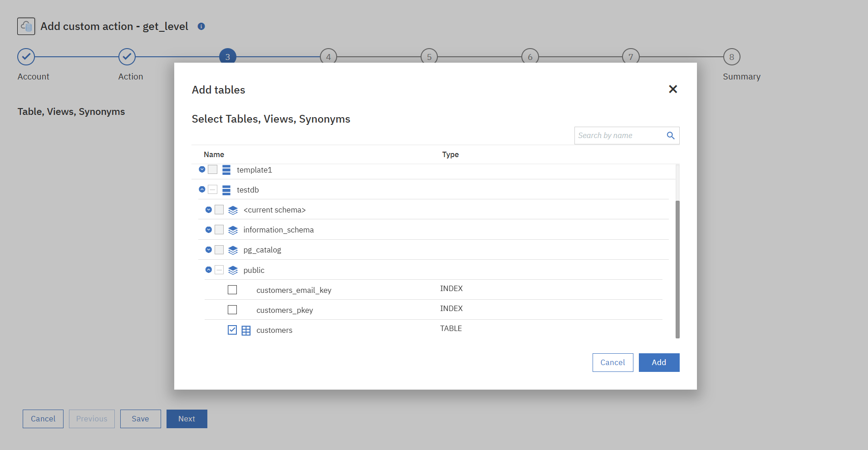Click the template1 database icon
The height and width of the screenshot is (450, 868).
click(226, 170)
